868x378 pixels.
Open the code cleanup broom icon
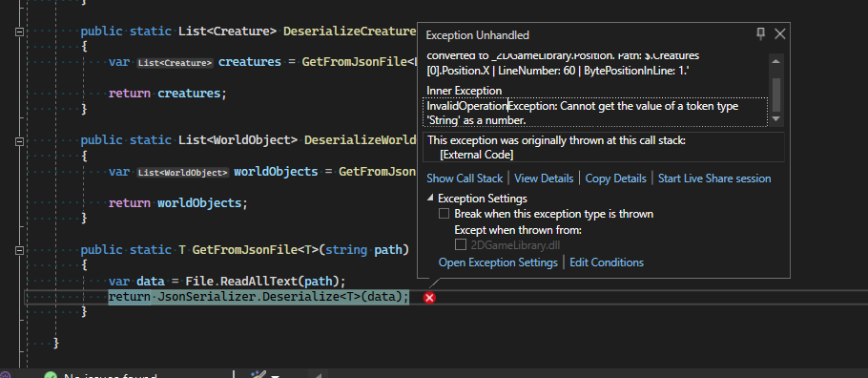coord(258,375)
